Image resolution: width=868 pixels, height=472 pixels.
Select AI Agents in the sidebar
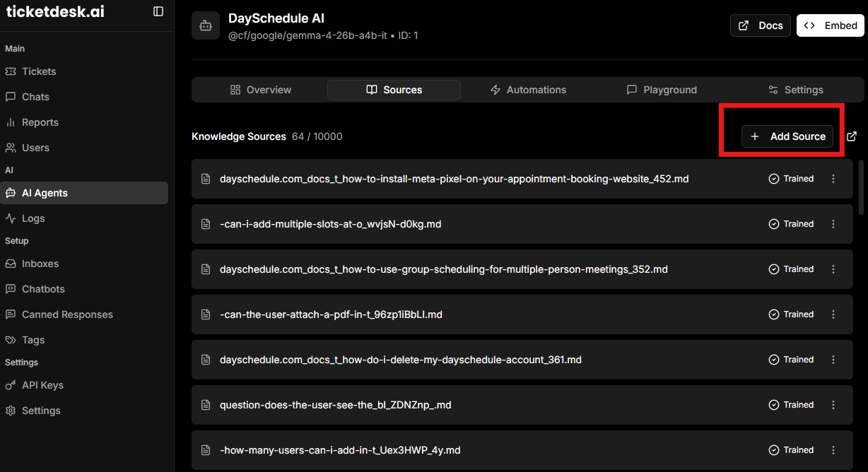click(x=85, y=193)
